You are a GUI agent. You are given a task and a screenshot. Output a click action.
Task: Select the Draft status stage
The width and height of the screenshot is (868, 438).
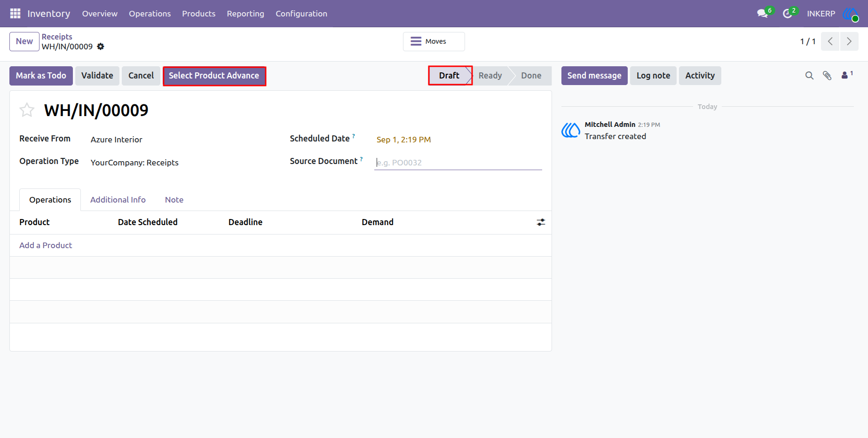pyautogui.click(x=449, y=76)
